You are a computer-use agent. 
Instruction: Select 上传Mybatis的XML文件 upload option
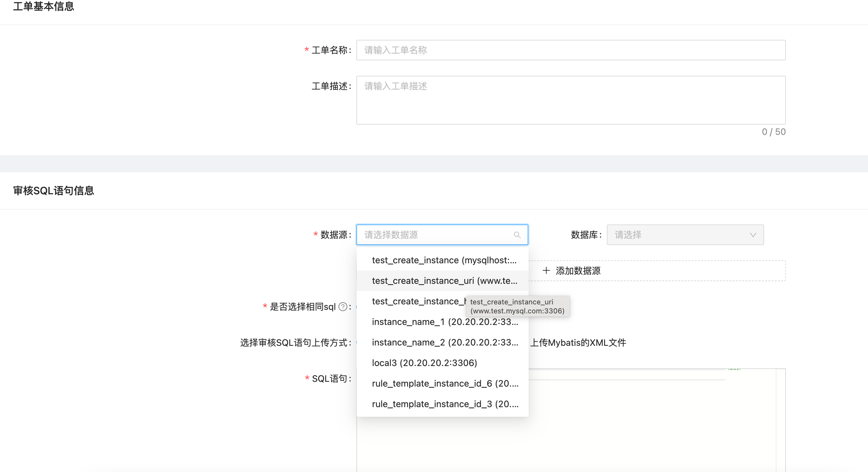point(578,343)
